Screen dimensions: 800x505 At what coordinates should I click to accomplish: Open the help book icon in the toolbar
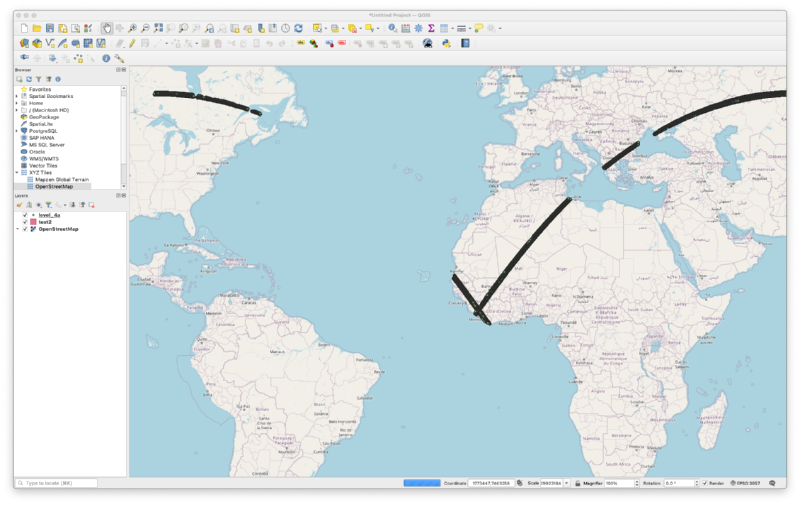click(465, 43)
